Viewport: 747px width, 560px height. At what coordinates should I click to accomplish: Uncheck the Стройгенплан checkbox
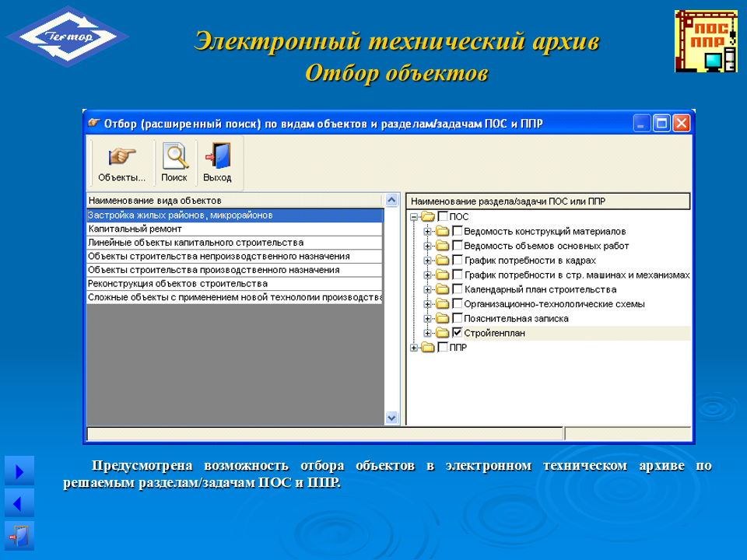458,332
